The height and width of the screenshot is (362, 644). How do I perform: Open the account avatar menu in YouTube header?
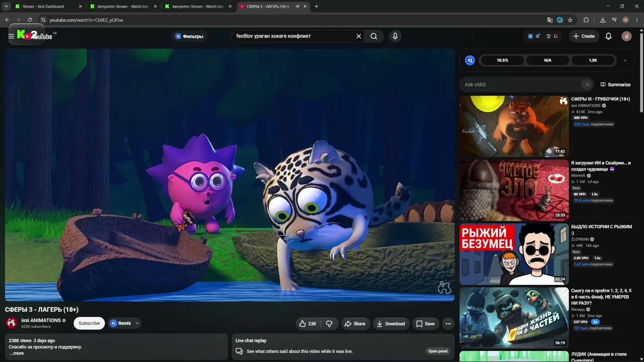click(626, 36)
